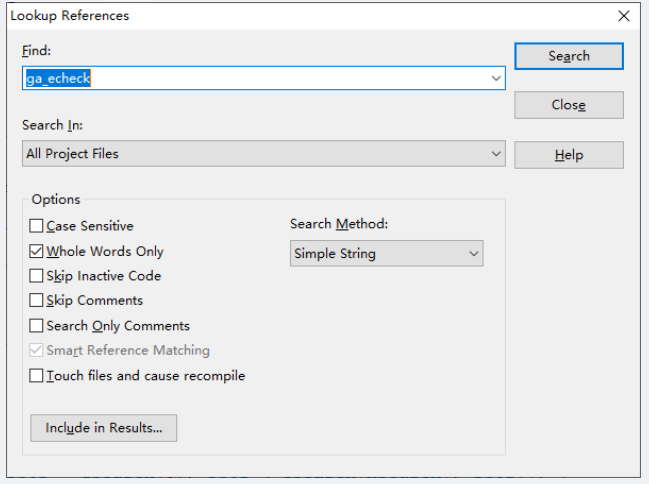This screenshot has height=484, width=649.
Task: Click the grayed Smart Reference Matching checkbox
Action: (x=37, y=351)
